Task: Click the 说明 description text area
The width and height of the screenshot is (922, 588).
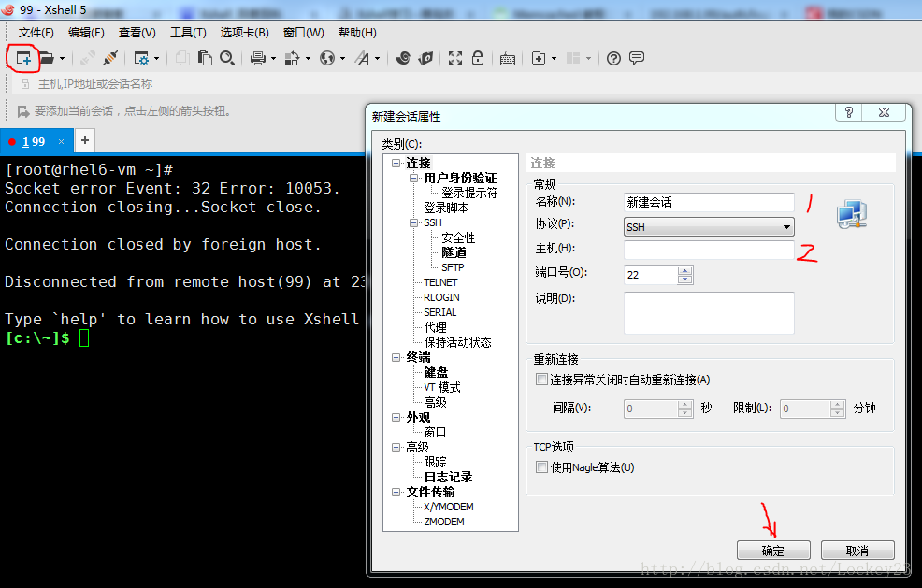Action: coord(709,313)
